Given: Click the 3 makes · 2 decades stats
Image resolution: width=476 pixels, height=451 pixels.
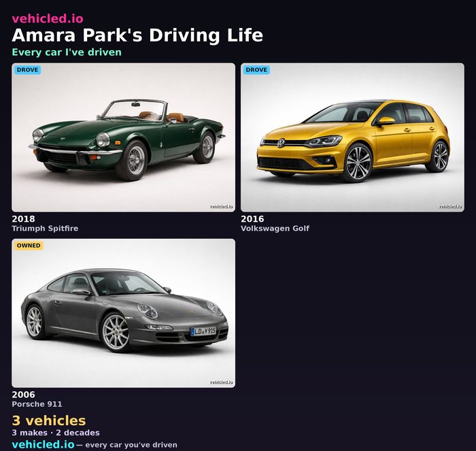Looking at the screenshot, I should (x=56, y=433).
